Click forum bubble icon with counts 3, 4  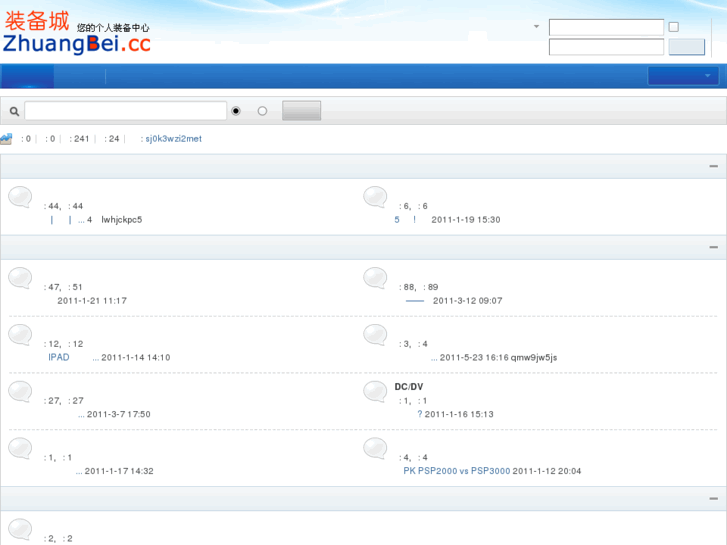(375, 335)
